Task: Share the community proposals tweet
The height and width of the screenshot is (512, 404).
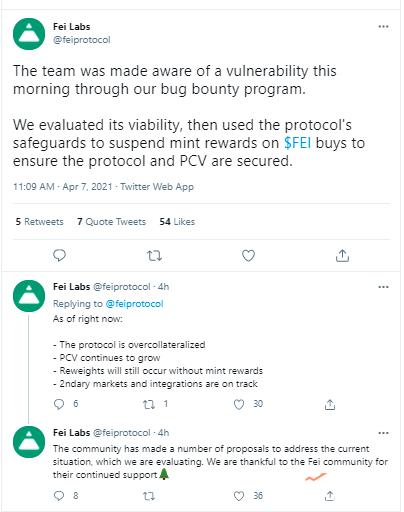Action: tap(330, 496)
